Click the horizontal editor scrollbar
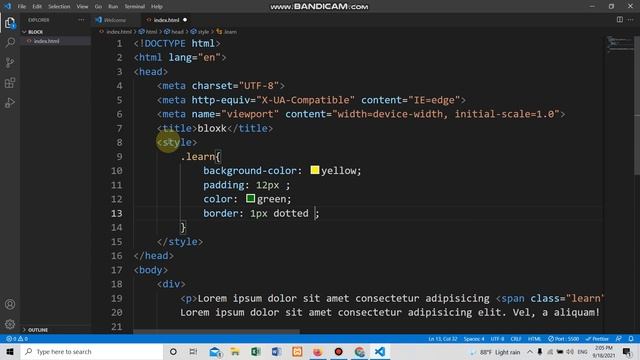The width and height of the screenshot is (640, 360). click(x=216, y=332)
